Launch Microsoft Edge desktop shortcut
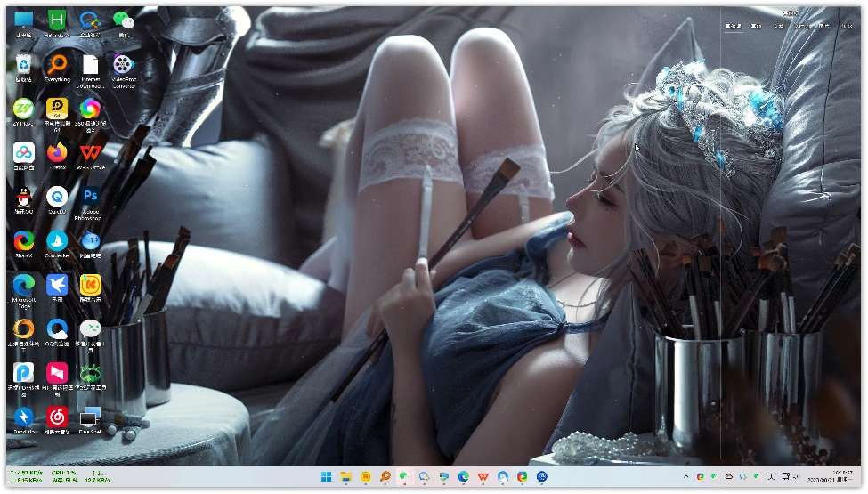868x494 pixels. pyautogui.click(x=24, y=285)
